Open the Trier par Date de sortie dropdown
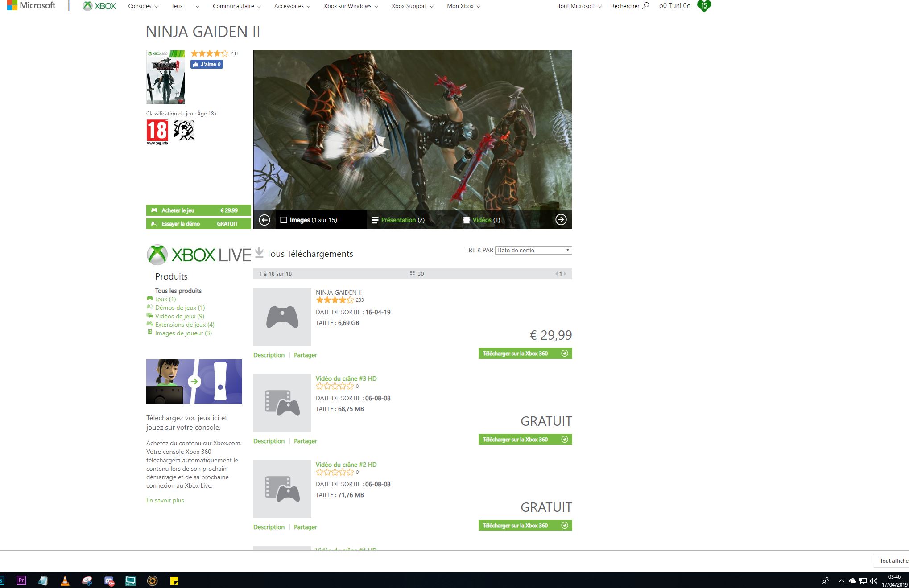 pos(533,250)
